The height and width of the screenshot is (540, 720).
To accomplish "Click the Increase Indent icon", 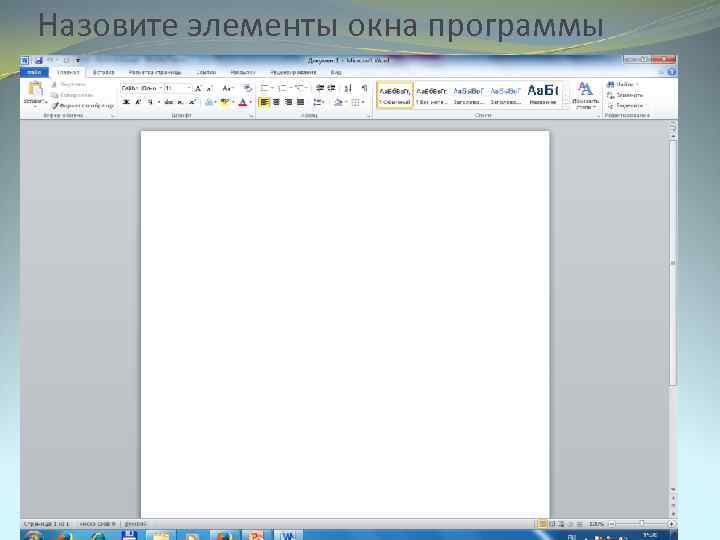I will 331,88.
